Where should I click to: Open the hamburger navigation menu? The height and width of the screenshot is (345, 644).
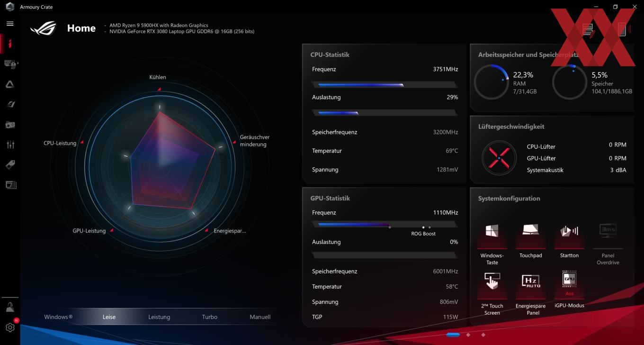coord(10,23)
